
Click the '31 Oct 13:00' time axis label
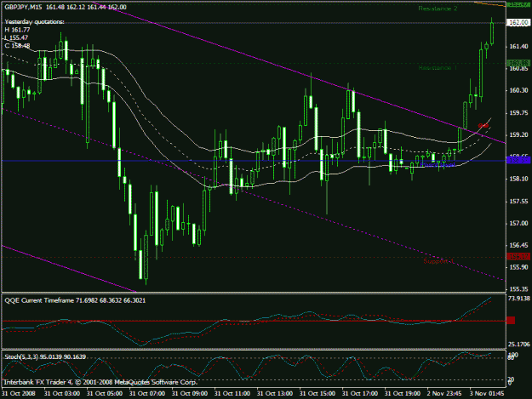(x=275, y=394)
